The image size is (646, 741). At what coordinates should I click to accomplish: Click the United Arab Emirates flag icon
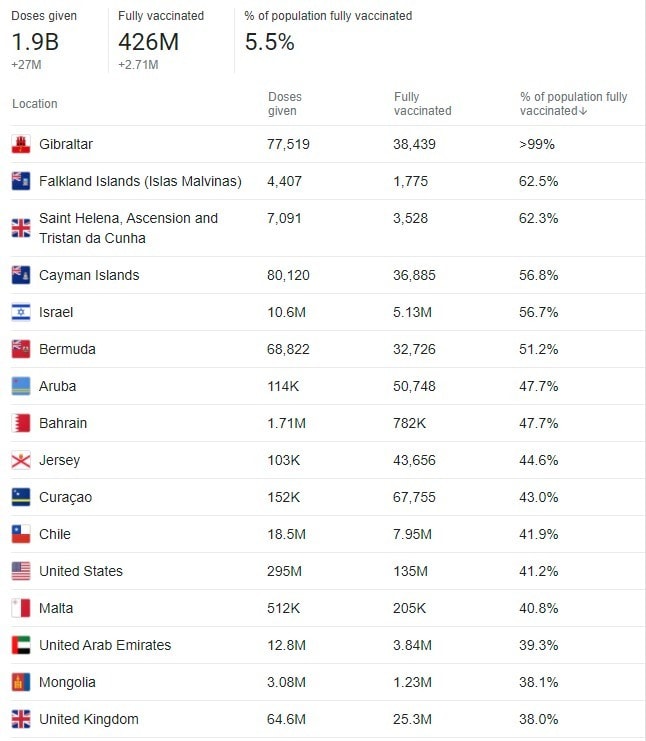pos(21,645)
